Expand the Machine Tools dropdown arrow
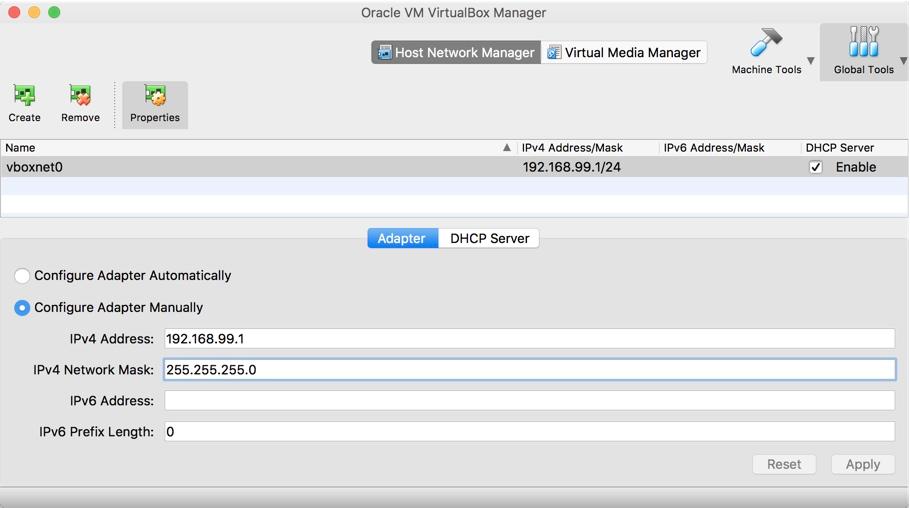910x508 pixels. (x=811, y=61)
